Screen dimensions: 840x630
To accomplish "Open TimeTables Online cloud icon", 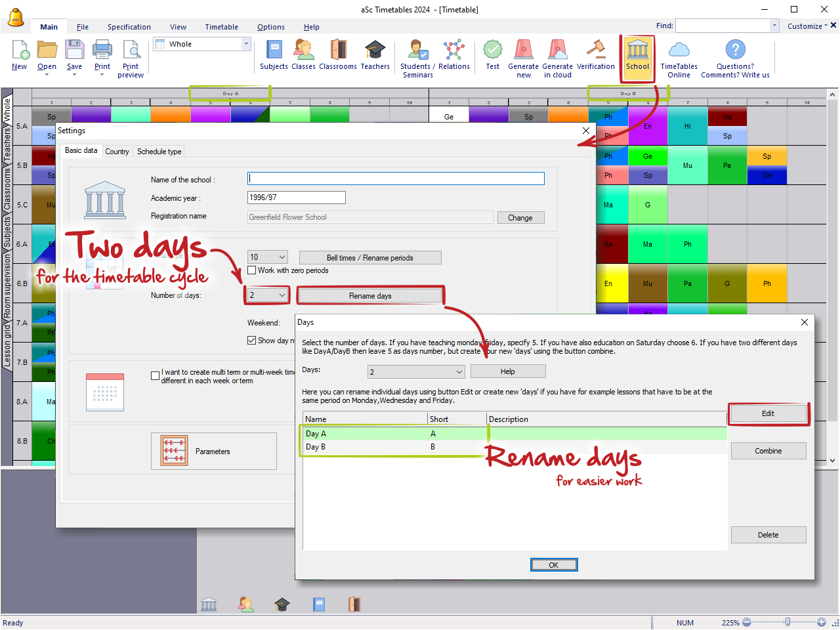I will pos(679,59).
